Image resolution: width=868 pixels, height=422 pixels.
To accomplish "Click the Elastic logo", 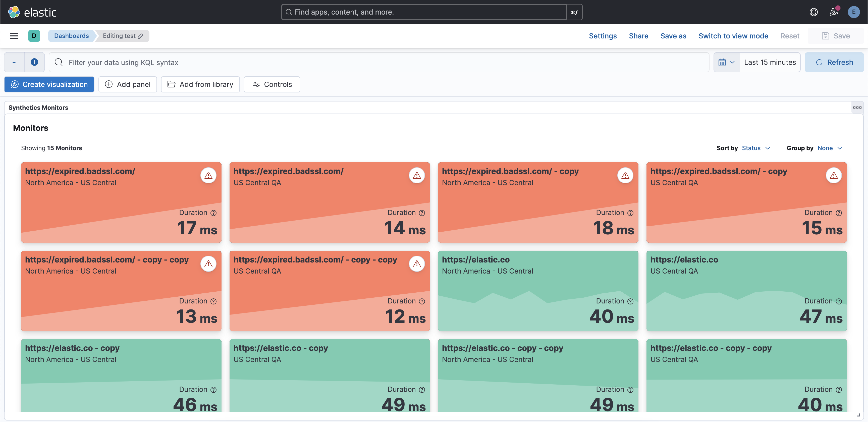I will tap(32, 12).
